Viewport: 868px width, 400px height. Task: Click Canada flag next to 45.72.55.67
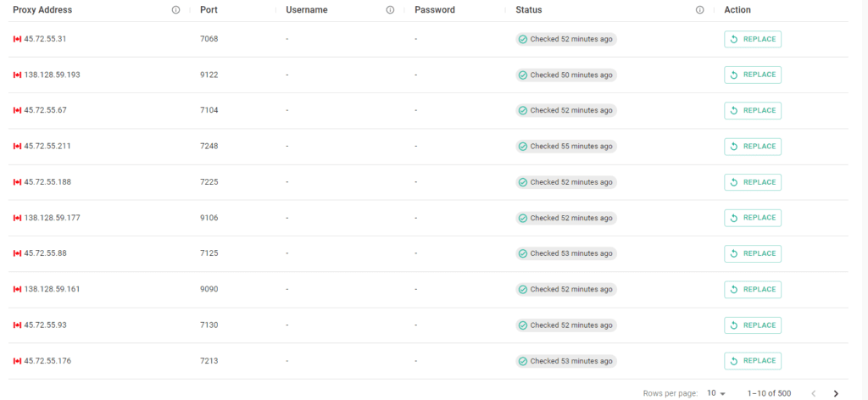click(17, 111)
